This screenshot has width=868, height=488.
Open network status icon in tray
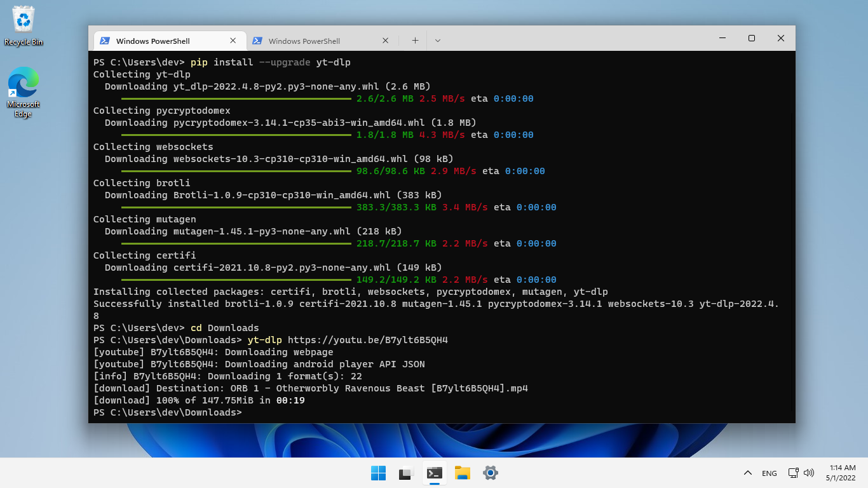793,473
